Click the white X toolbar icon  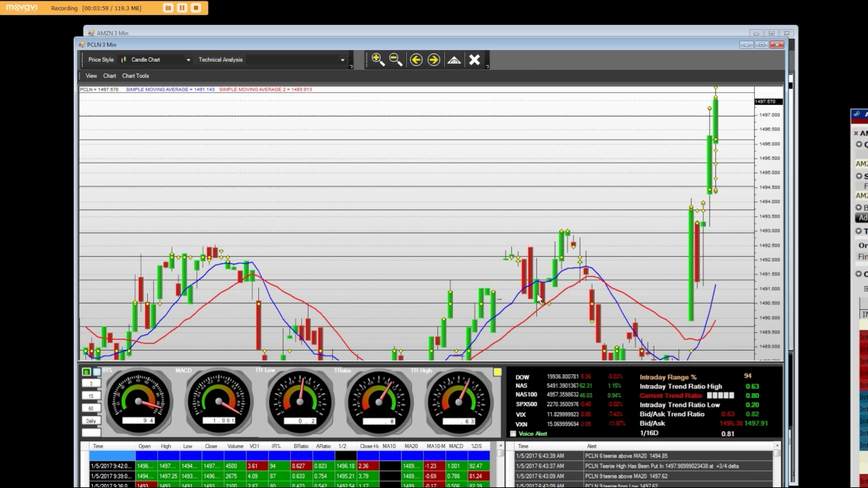pos(475,60)
